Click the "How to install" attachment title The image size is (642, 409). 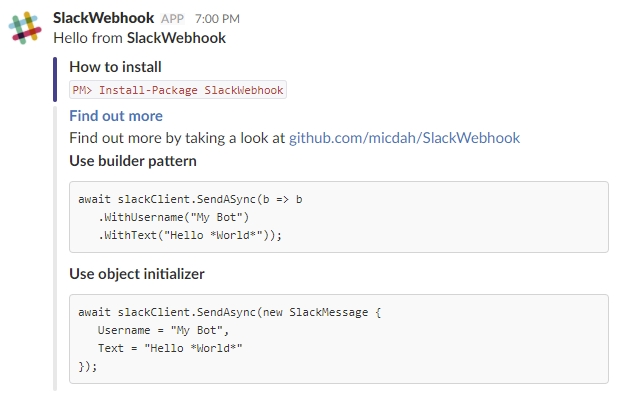[x=115, y=67]
